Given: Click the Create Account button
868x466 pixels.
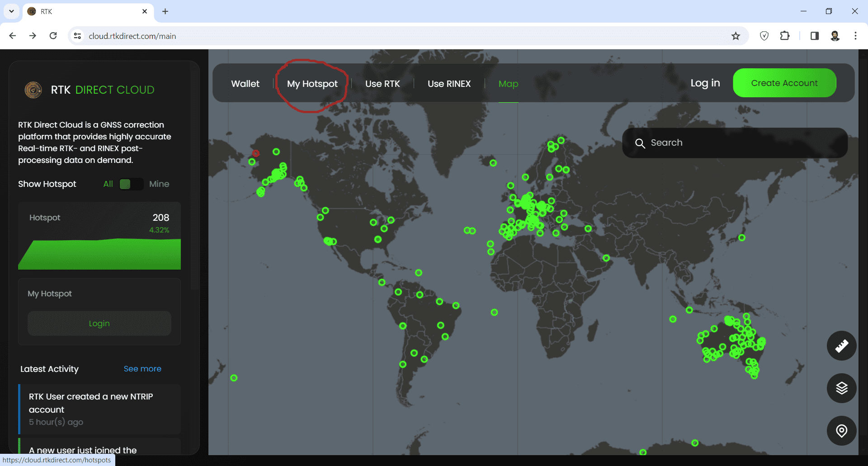Looking at the screenshot, I should coord(784,83).
